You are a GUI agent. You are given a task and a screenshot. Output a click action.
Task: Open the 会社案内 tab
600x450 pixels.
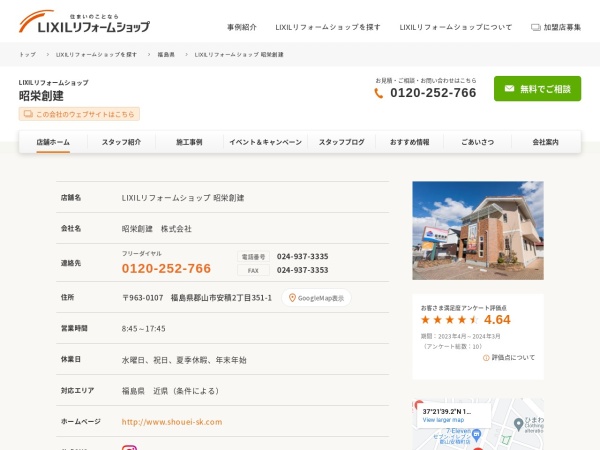546,142
